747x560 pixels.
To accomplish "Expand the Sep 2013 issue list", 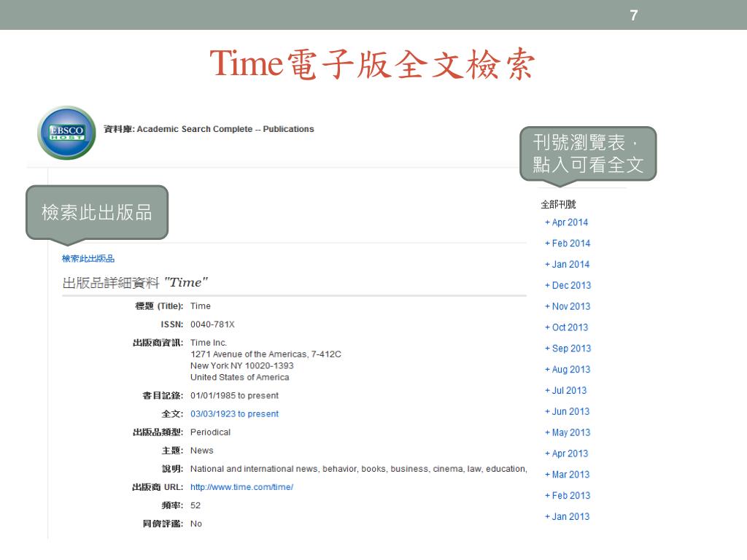I will point(568,348).
